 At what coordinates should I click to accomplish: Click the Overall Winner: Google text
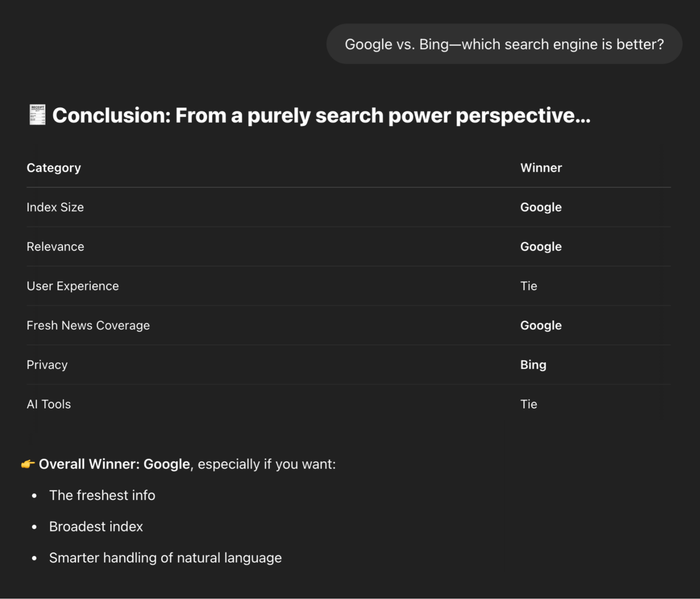point(114,464)
